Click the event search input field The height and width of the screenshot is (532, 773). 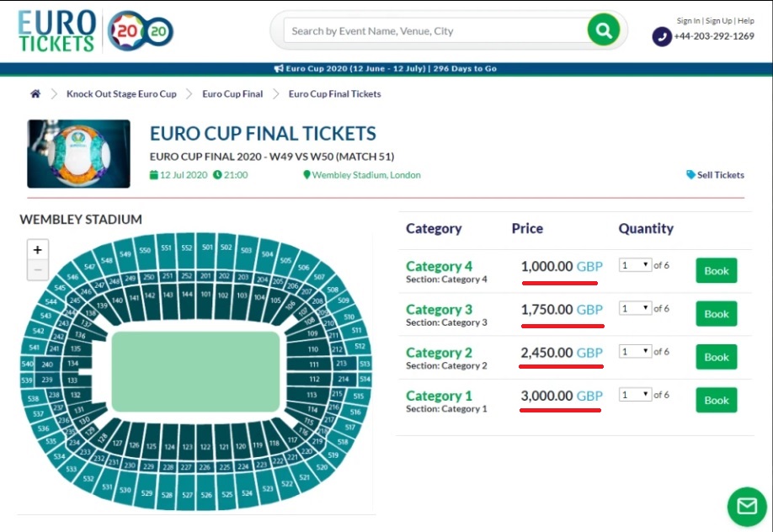(436, 31)
